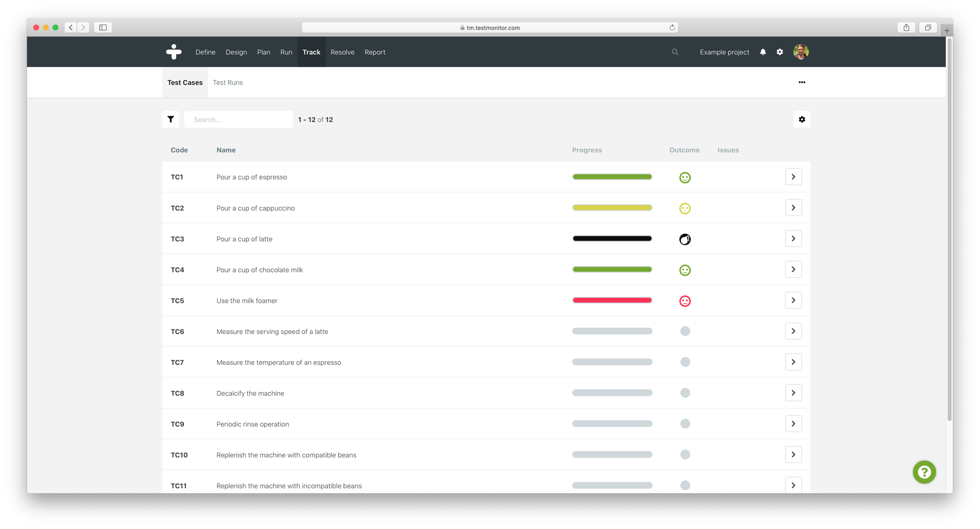
Task: Click the user avatar picture
Action: 801,52
